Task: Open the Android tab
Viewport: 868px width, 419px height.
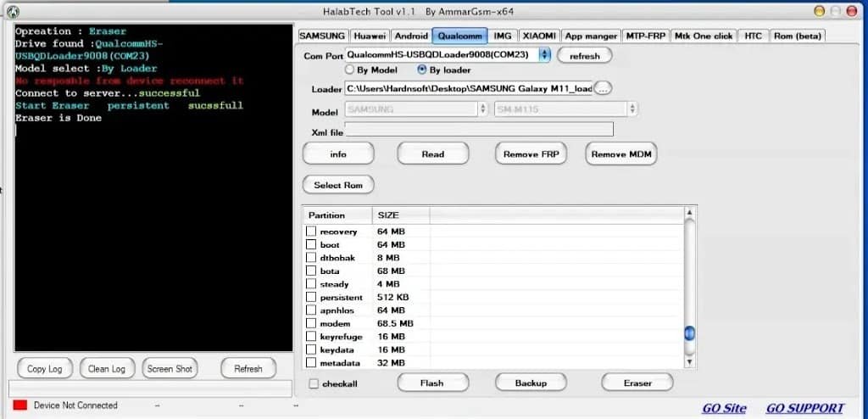Action: pyautogui.click(x=411, y=36)
